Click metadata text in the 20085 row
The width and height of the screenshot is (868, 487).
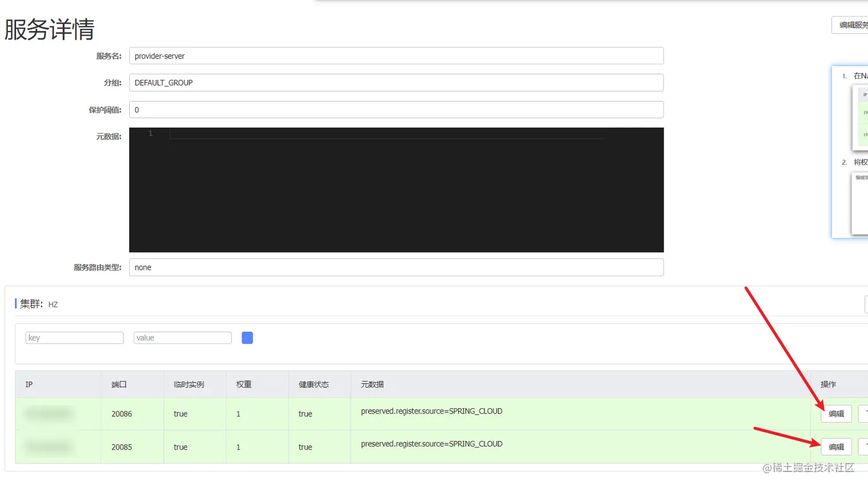tap(432, 444)
